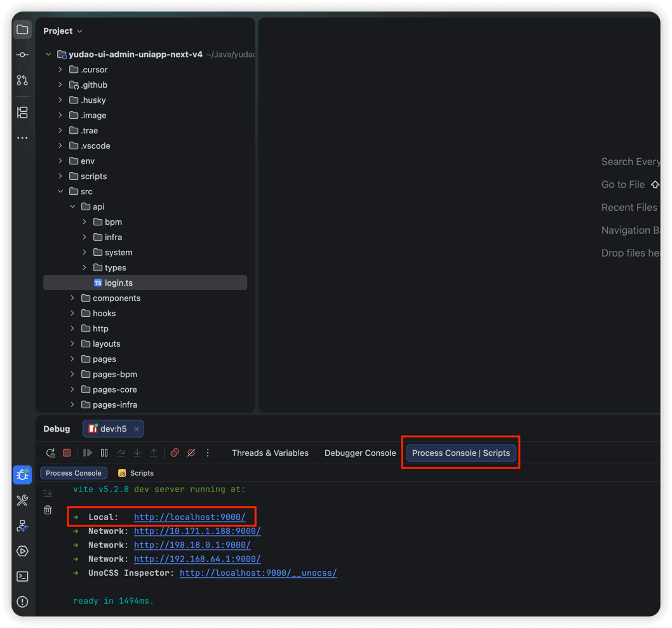
Task: Collapse the src folder
Action: [61, 192]
